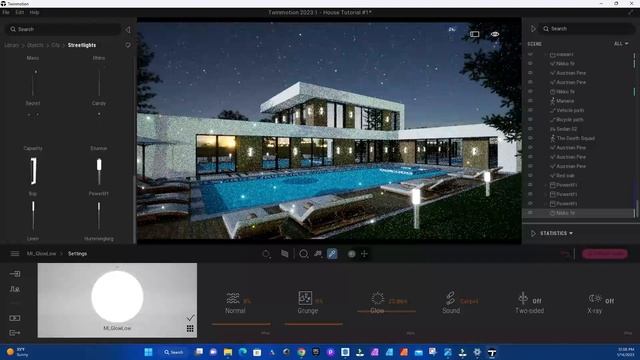
Task: Click the globe axis icon in toolbar
Action: [x=351, y=254]
